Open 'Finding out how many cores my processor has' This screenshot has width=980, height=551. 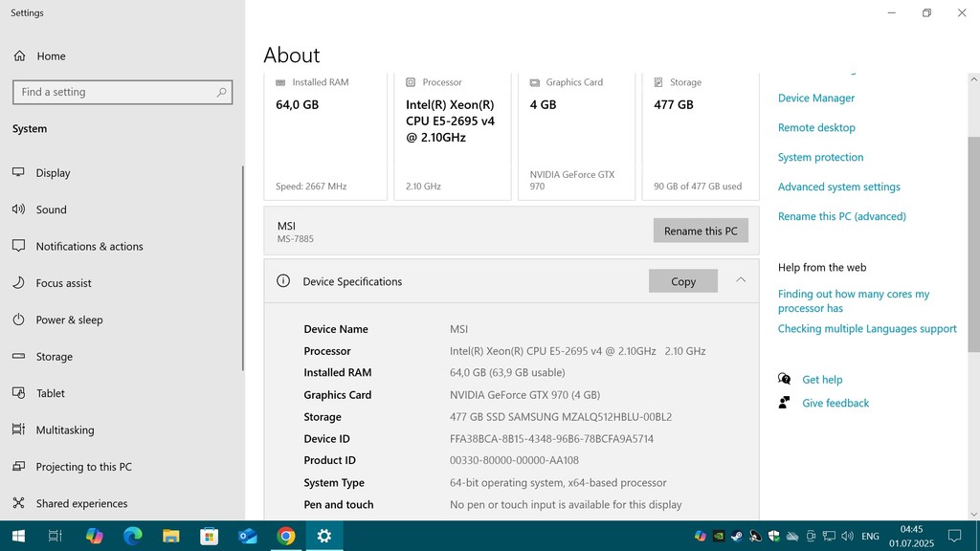(x=854, y=301)
